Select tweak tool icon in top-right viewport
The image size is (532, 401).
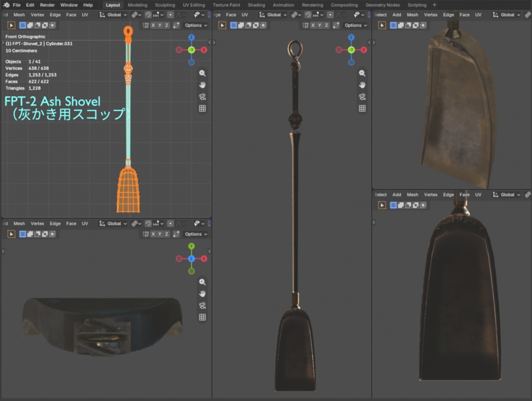382,25
